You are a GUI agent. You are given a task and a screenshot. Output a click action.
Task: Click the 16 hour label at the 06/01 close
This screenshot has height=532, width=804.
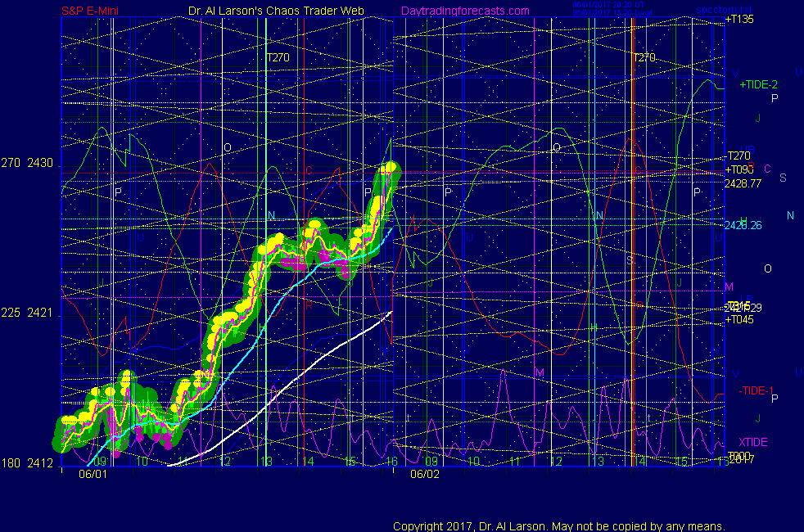tap(391, 462)
